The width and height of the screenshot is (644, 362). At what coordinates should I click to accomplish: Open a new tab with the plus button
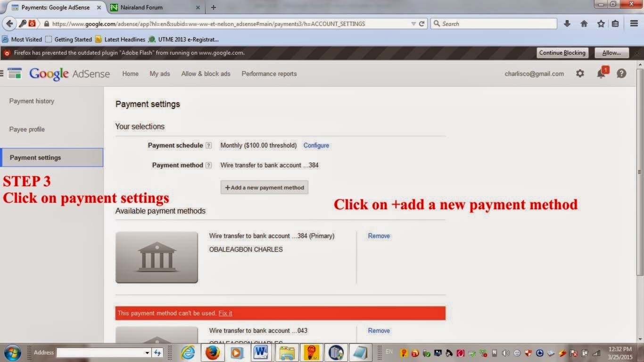click(214, 8)
